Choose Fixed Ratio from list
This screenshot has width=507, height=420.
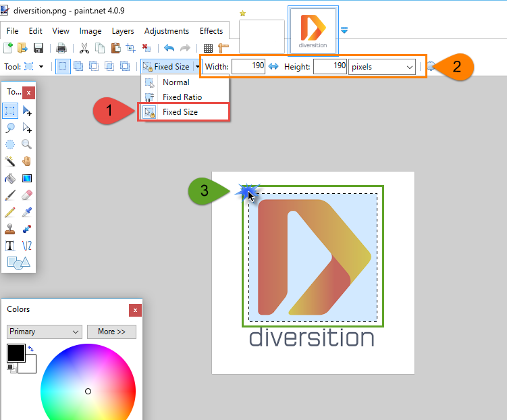click(184, 97)
